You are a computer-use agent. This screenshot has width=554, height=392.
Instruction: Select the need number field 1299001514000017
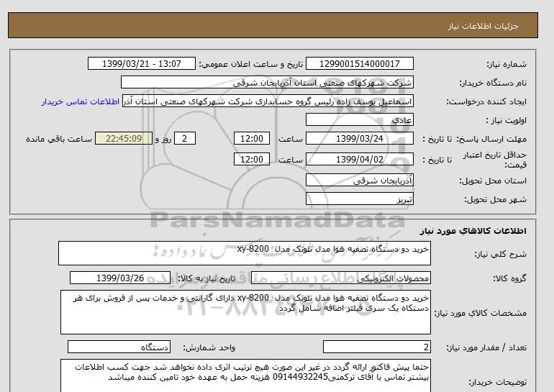tap(359, 64)
